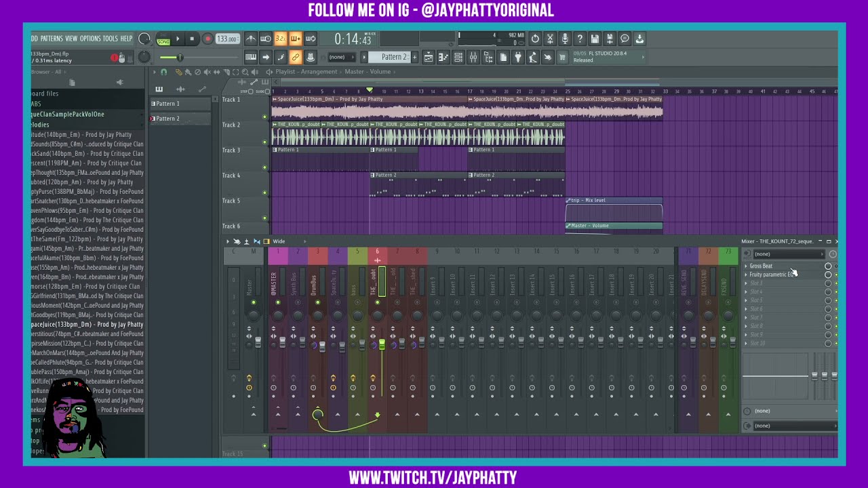Open the HELP menu

[x=126, y=39]
